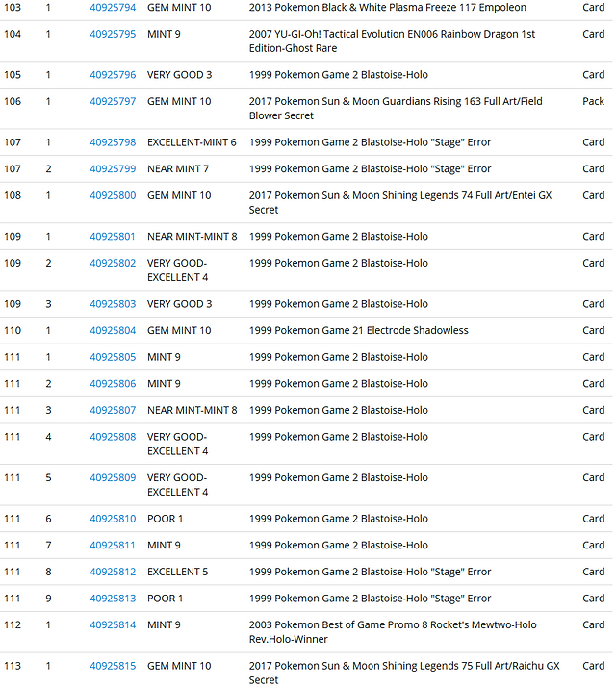Open cert number 40925796 link

click(113, 75)
